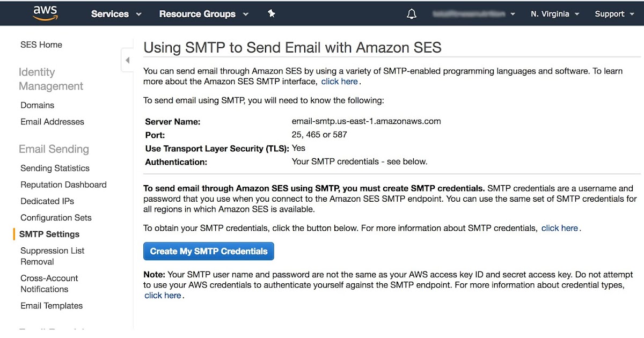Open Configuration Sets
The image size is (644, 338).
[56, 218]
